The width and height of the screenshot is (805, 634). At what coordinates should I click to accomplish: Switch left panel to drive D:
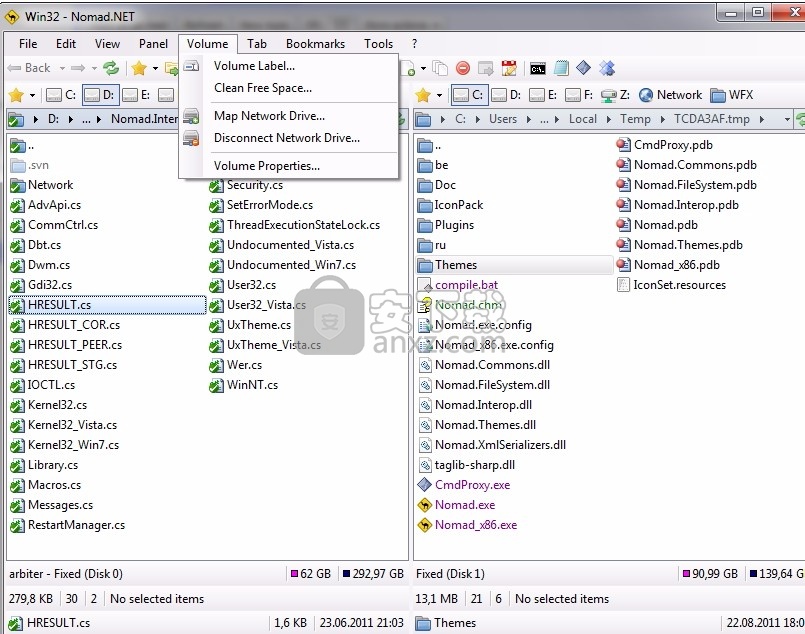(100, 95)
